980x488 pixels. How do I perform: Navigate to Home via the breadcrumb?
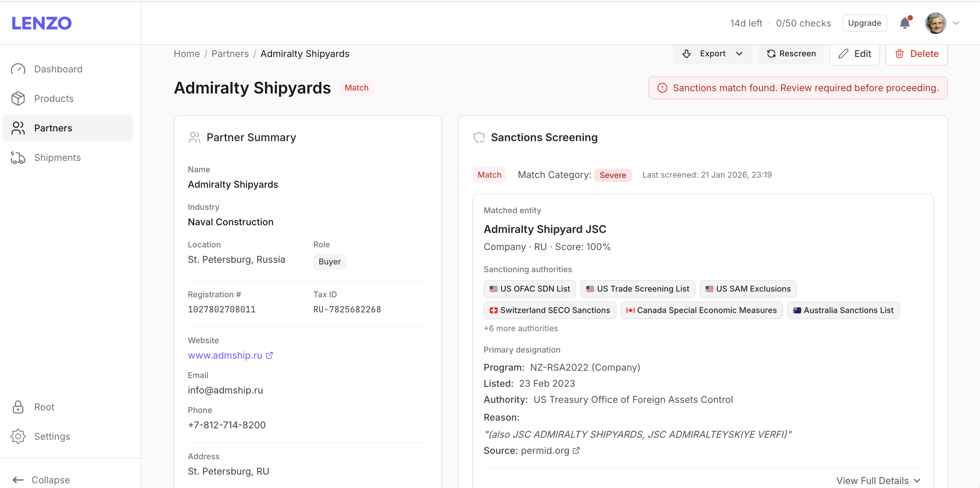coord(186,54)
